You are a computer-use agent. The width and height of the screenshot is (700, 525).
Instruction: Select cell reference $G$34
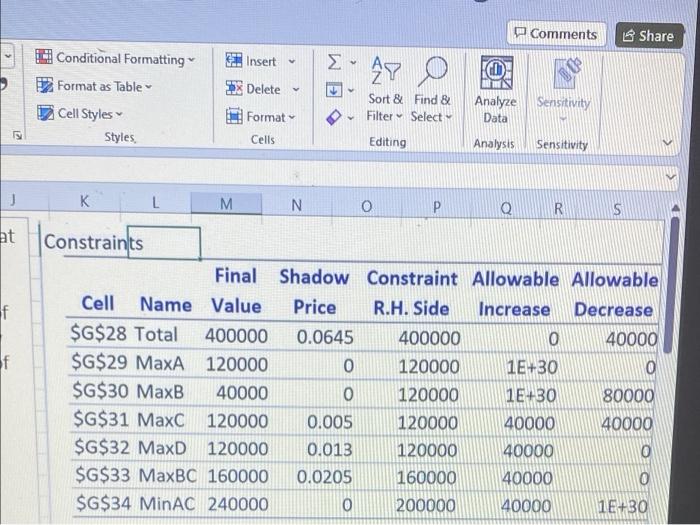click(104, 503)
